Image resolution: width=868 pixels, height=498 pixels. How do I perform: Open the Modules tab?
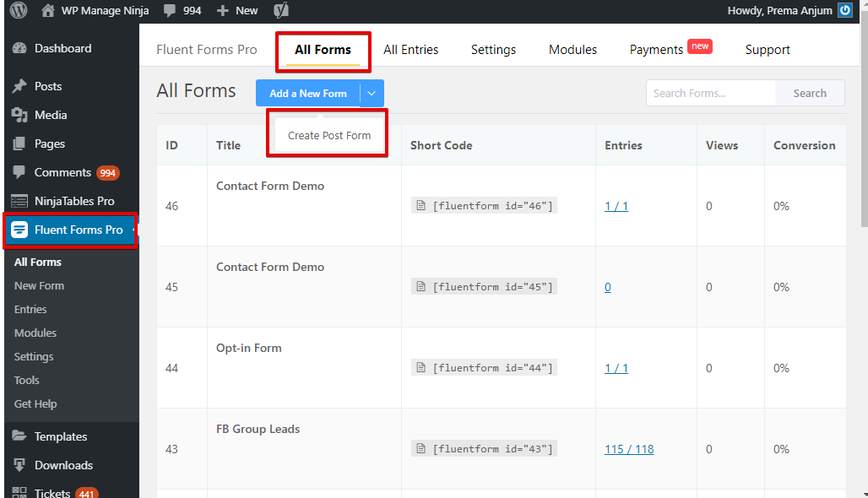pyautogui.click(x=573, y=50)
